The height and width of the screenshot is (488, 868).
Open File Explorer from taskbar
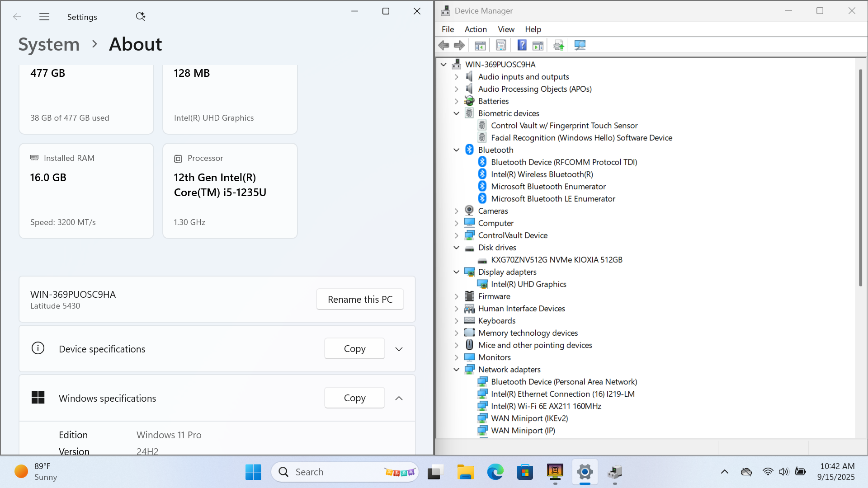[x=465, y=472]
